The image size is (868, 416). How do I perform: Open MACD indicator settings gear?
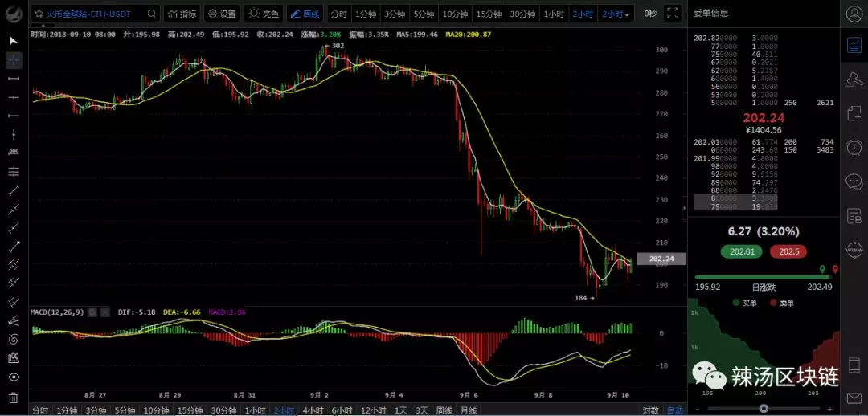[x=92, y=312]
